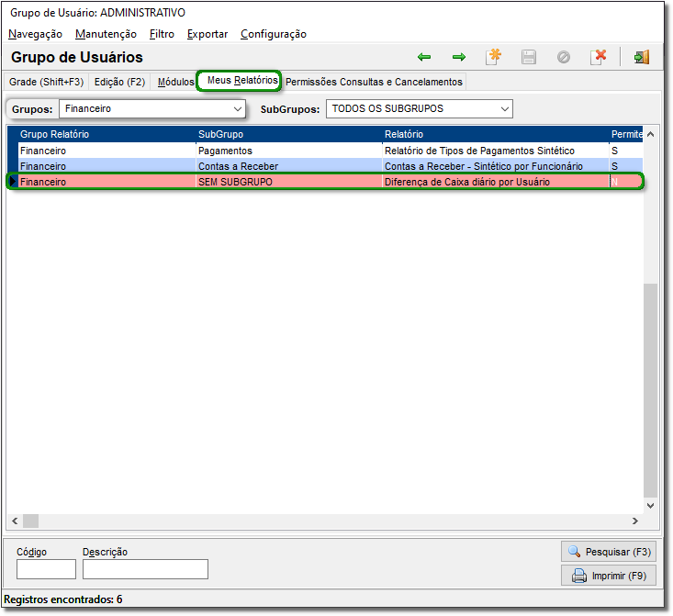Select Contas a Receber - Sintético por Funcionário
This screenshot has height=616, width=673.
pyautogui.click(x=496, y=166)
